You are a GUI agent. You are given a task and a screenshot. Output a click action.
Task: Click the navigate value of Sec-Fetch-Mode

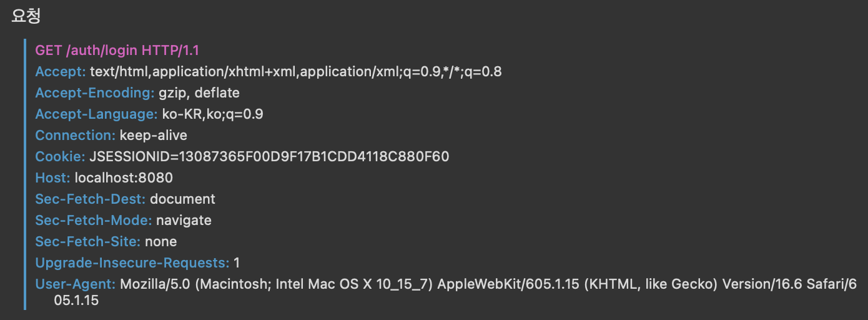184,221
